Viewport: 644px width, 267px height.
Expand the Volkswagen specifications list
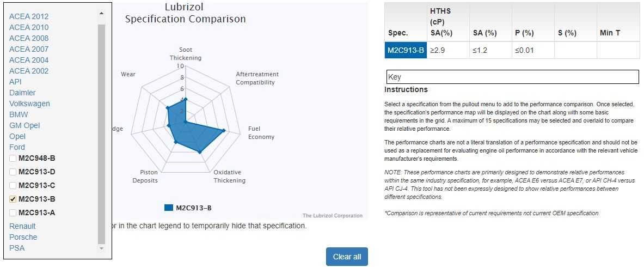tap(29, 104)
